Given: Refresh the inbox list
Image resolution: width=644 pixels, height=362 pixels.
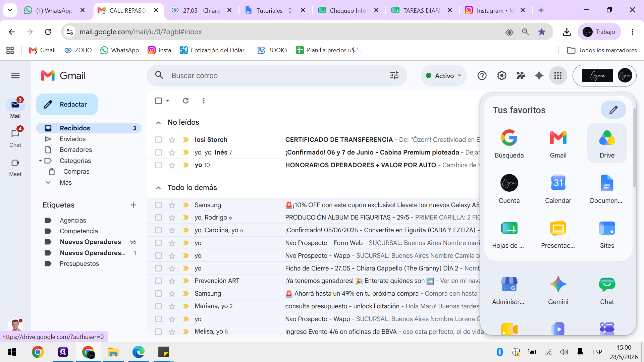Looking at the screenshot, I should point(185,101).
